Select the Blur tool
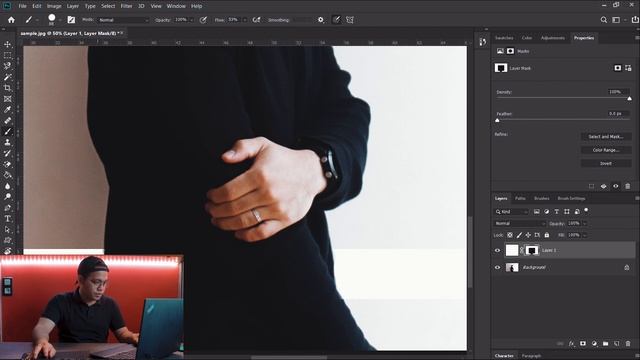The height and width of the screenshot is (360, 640). coord(7,186)
